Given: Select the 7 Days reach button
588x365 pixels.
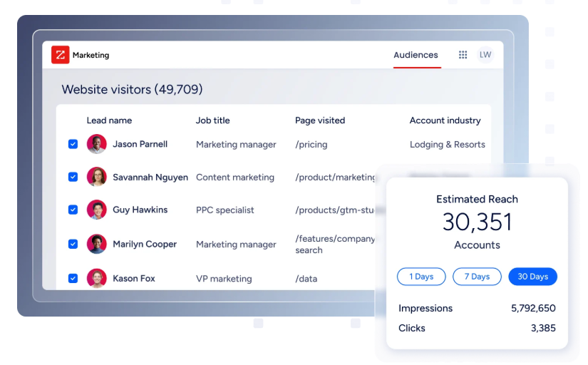Looking at the screenshot, I should [x=477, y=277].
